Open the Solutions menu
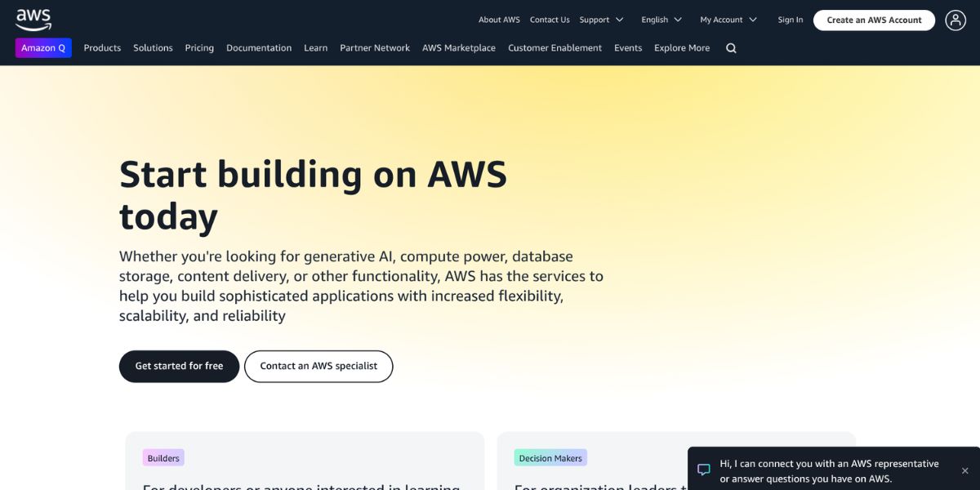Screen dimensions: 980x490 pyautogui.click(x=153, y=48)
